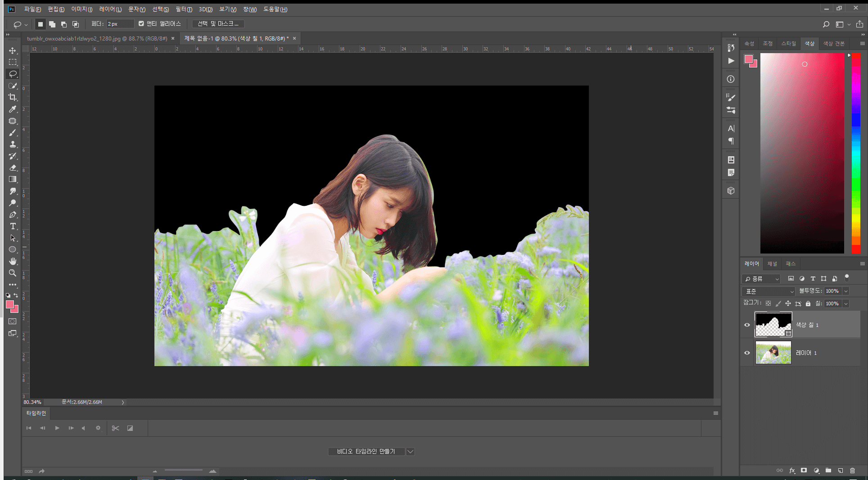This screenshot has width=868, height=480.
Task: Open the 필터 menu
Action: [184, 9]
